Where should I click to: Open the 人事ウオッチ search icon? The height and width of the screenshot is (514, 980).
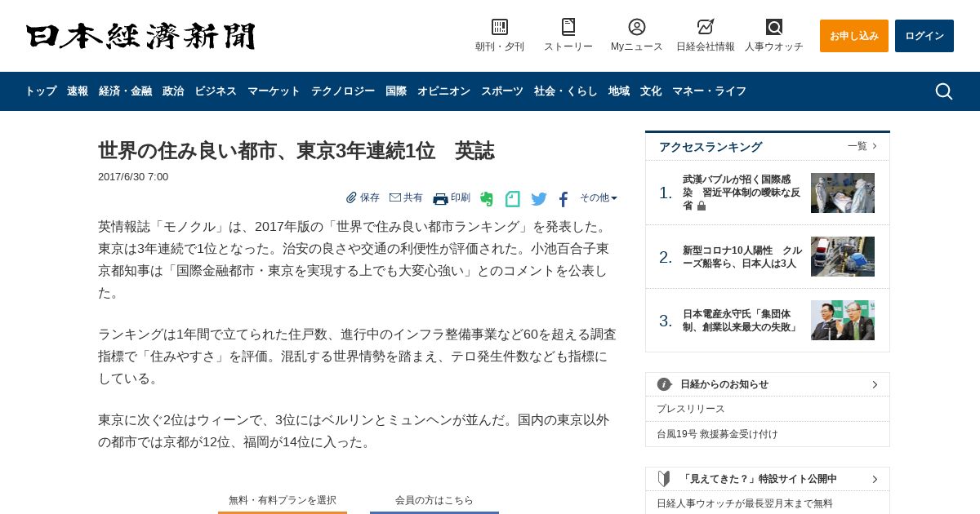pyautogui.click(x=774, y=27)
